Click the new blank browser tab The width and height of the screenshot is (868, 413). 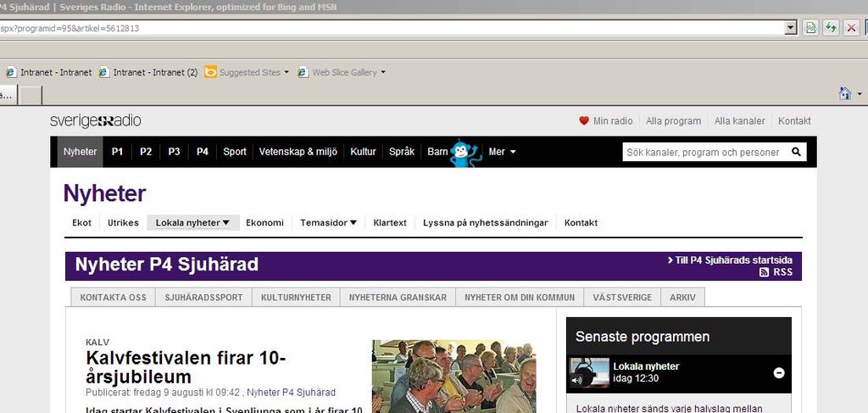pyautogui.click(x=31, y=95)
